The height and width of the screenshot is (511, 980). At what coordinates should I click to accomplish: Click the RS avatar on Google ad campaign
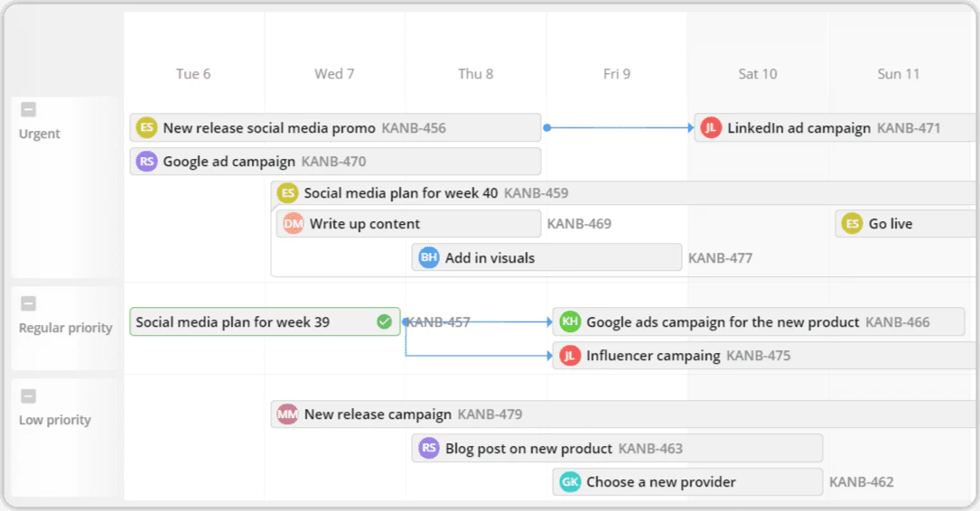(x=146, y=162)
